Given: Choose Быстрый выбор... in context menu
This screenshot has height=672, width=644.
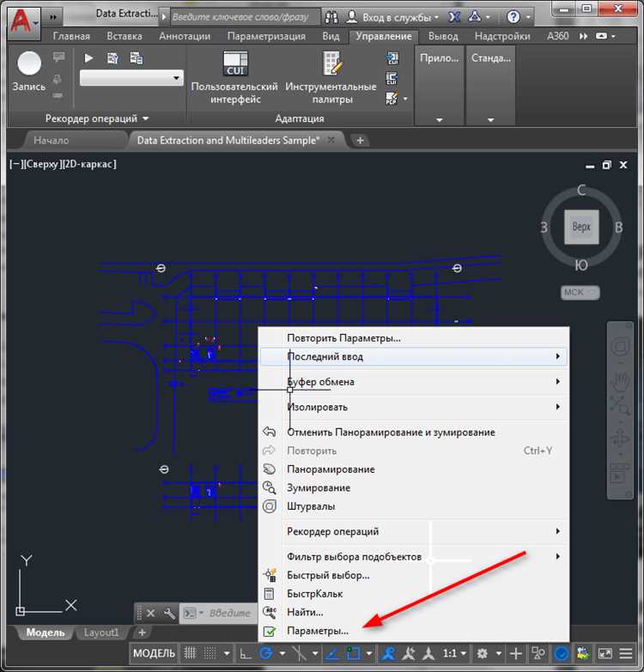Looking at the screenshot, I should 414,575.
